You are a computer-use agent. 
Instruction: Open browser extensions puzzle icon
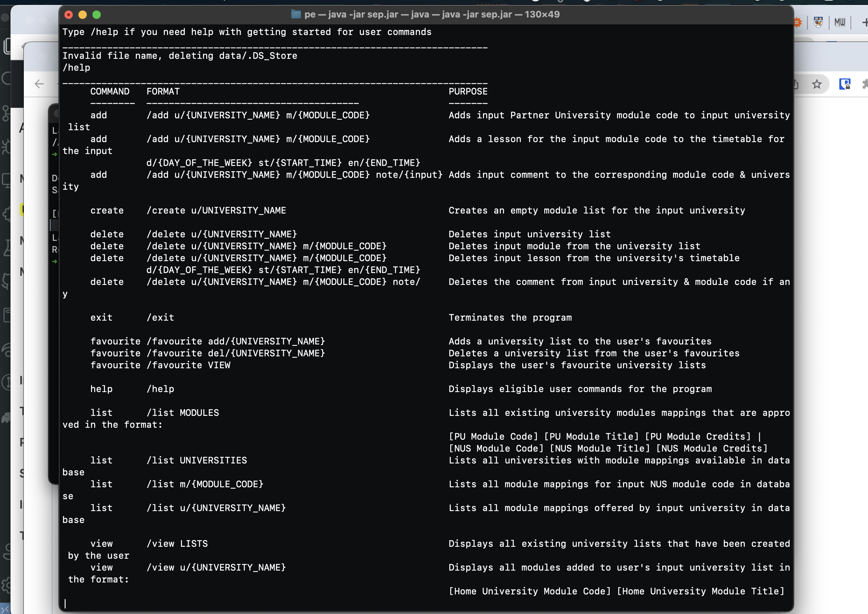click(865, 84)
